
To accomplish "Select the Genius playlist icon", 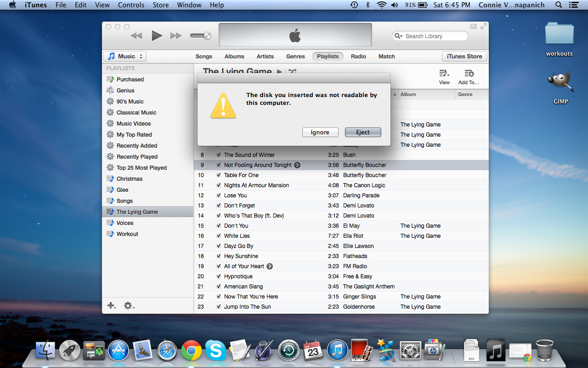I will coord(110,90).
